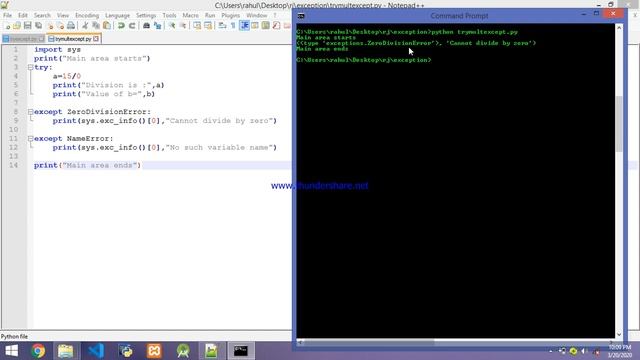Toggle word wrap in Notepad++ toolbar

click(x=222, y=26)
